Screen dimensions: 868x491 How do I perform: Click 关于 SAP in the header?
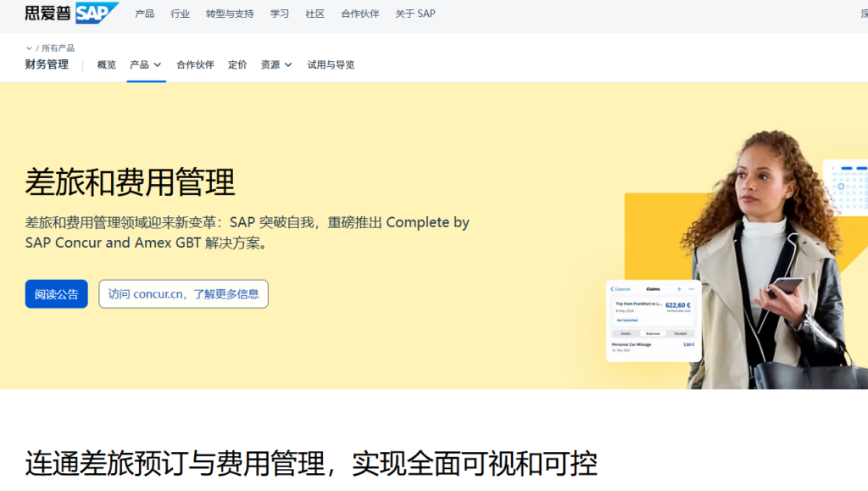coord(415,14)
